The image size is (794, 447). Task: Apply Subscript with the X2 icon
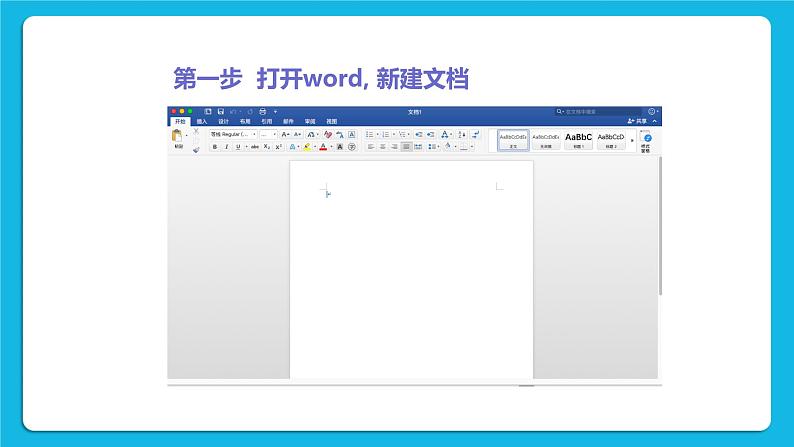[267, 146]
